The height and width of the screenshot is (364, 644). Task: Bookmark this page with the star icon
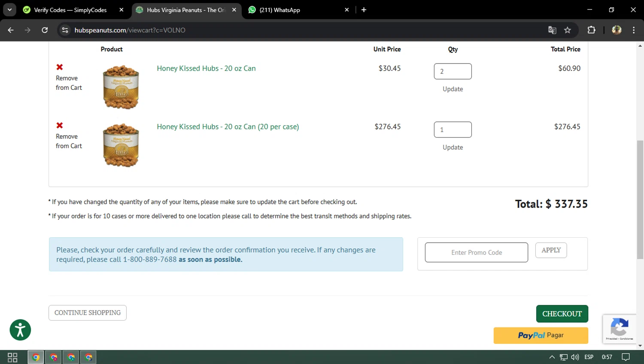click(x=568, y=30)
